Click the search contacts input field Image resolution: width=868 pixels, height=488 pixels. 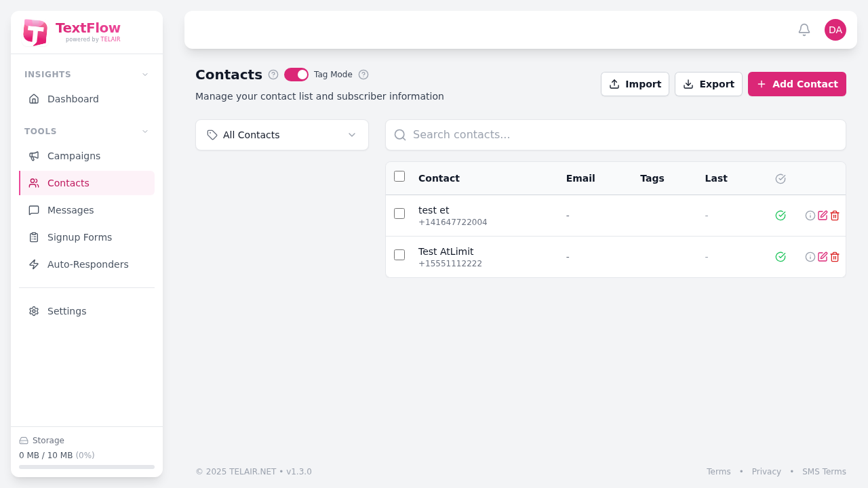coord(615,135)
